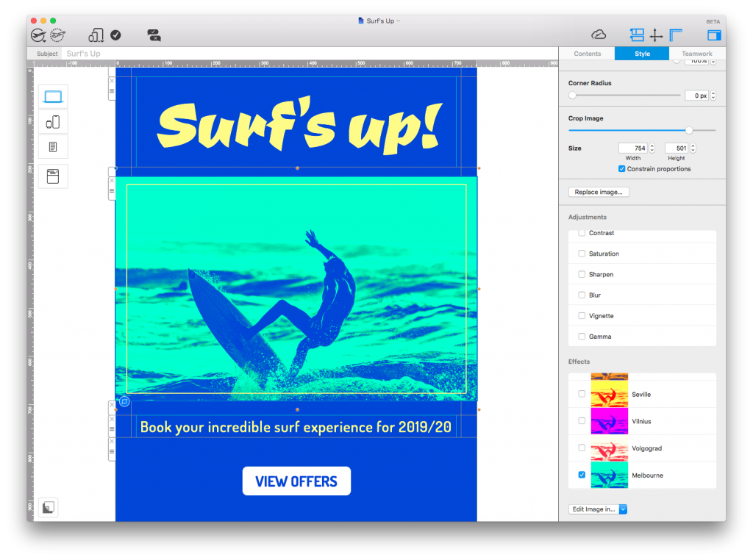The height and width of the screenshot is (560, 753).
Task: Click the Height input field
Action: (677, 148)
